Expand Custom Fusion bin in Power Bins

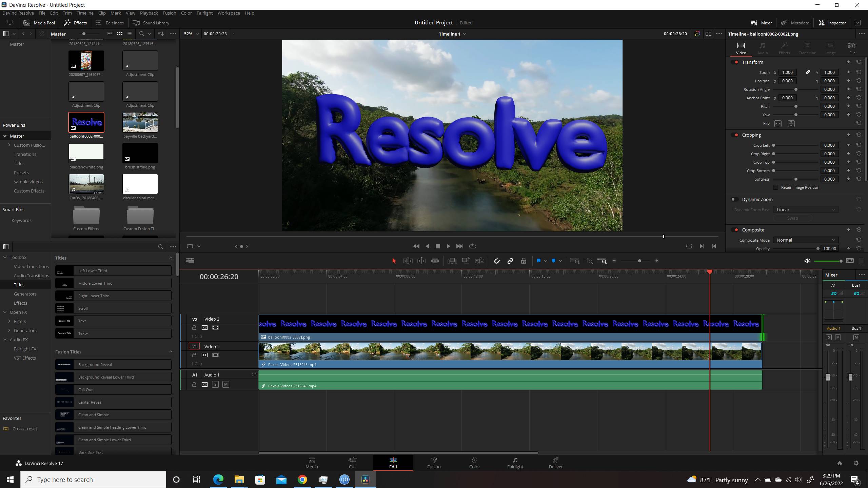click(x=9, y=145)
